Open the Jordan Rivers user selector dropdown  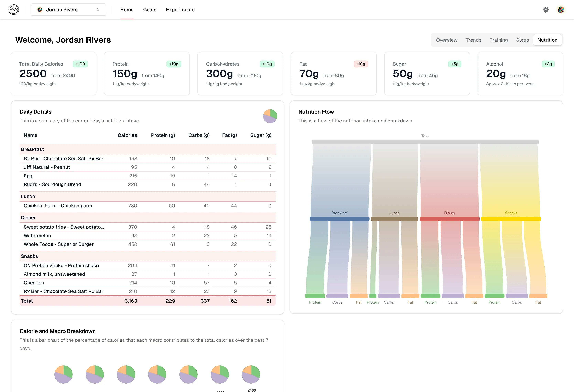click(68, 10)
